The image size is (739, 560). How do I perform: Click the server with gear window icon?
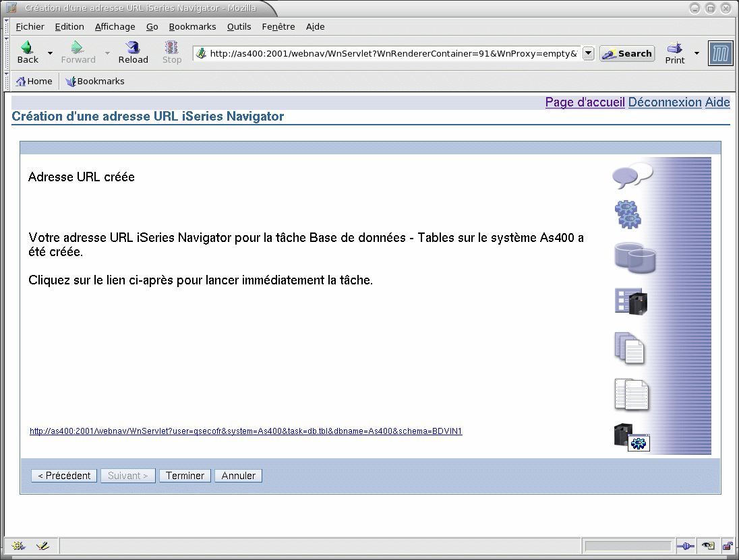point(632,437)
